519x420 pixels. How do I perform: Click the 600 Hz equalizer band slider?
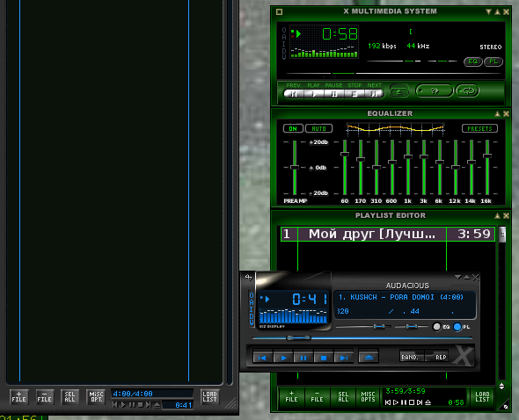(x=392, y=167)
